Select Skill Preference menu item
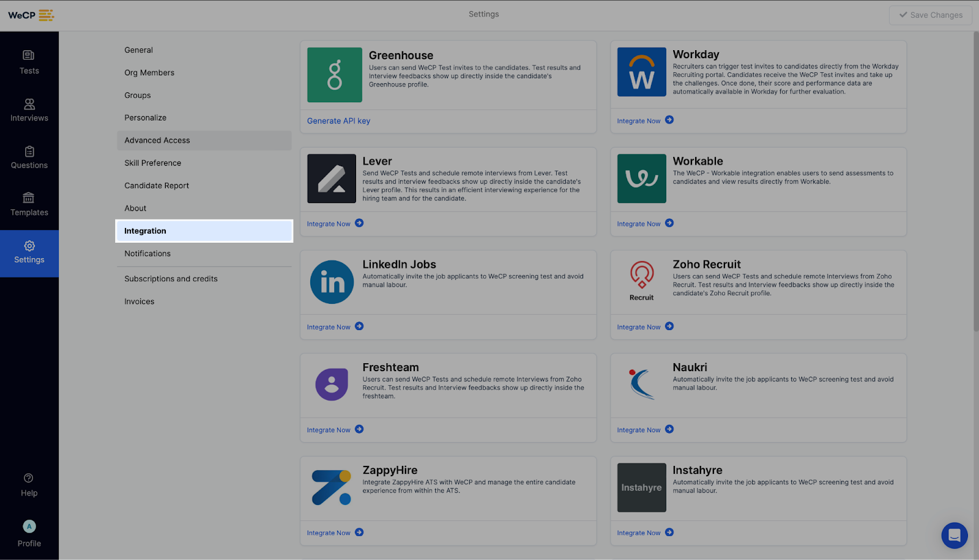 tap(204, 163)
